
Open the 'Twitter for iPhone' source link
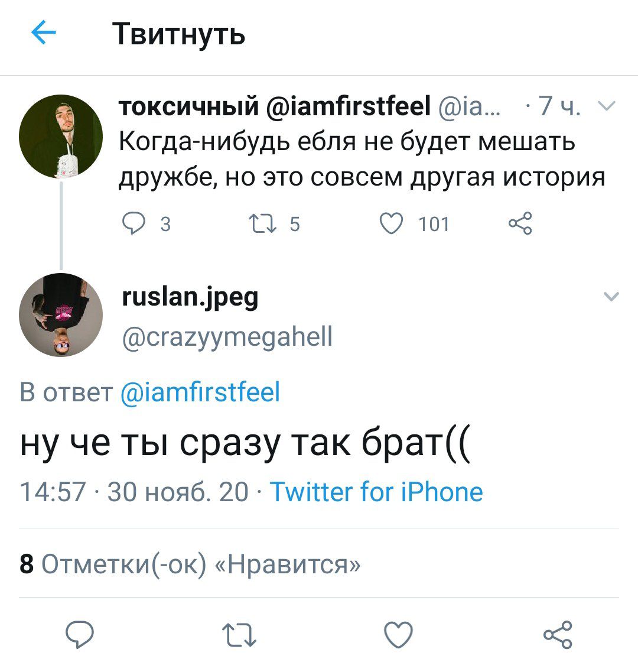tap(376, 492)
